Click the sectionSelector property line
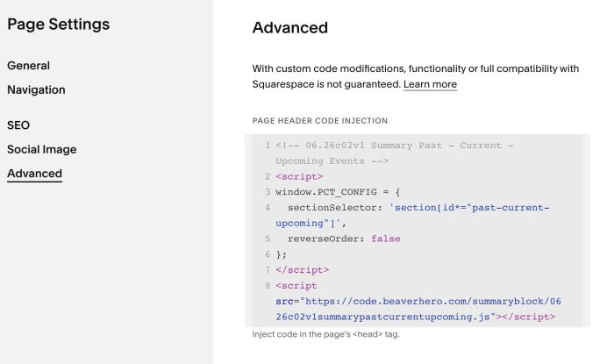 412,215
